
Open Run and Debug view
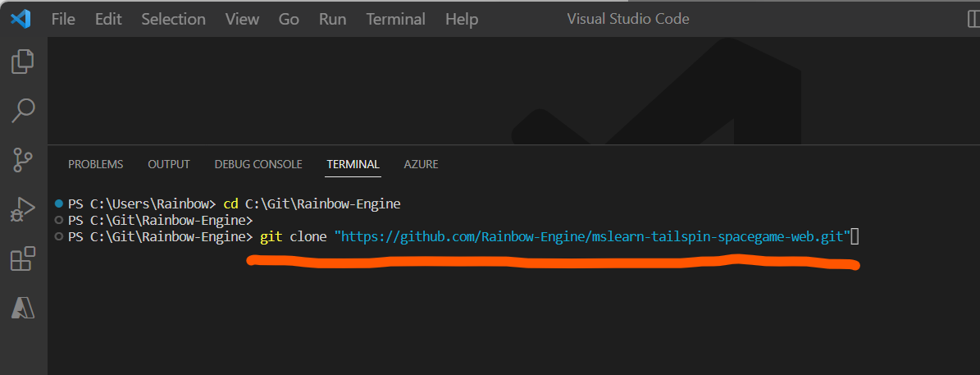pyautogui.click(x=22, y=209)
